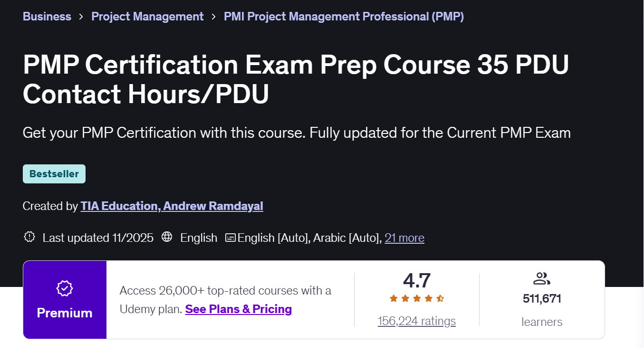Go to PMI Project Management Professional (PMP) topic

344,17
